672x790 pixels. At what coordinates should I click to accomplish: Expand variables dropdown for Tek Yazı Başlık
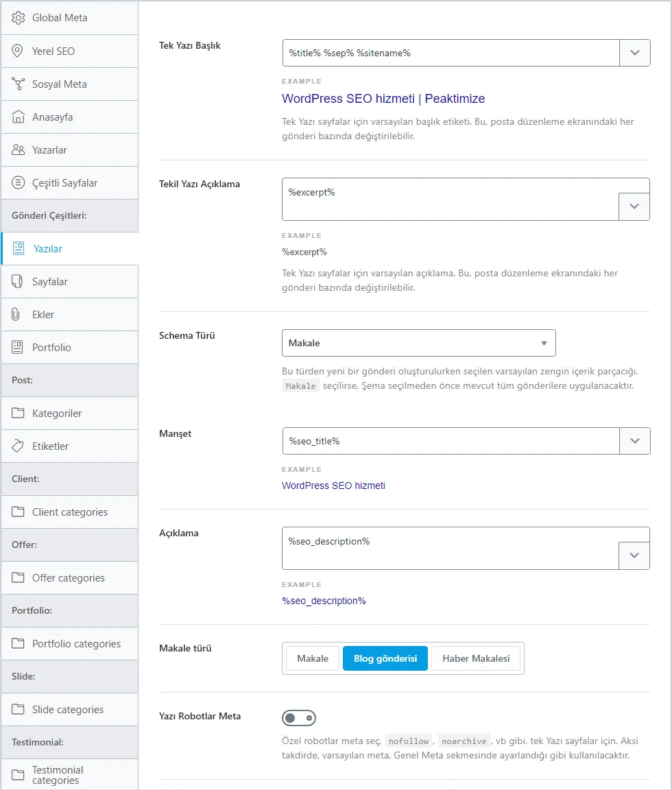(635, 53)
